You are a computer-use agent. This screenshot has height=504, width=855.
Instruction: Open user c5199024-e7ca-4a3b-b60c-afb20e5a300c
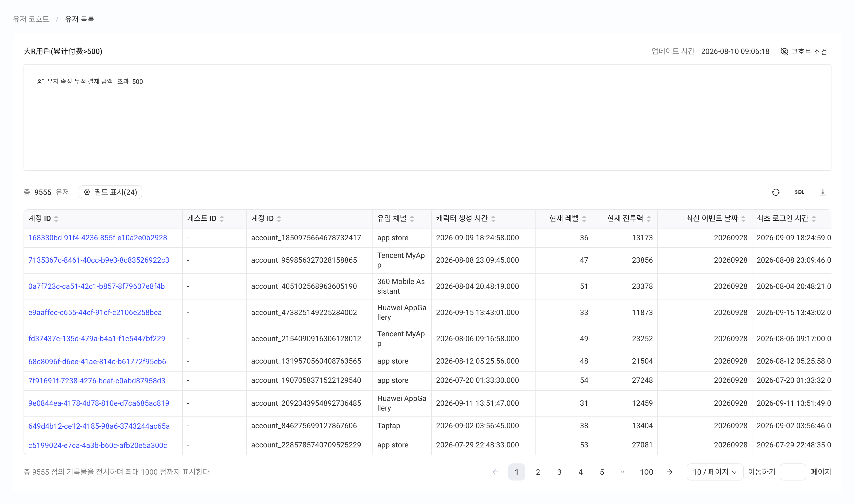click(x=98, y=445)
